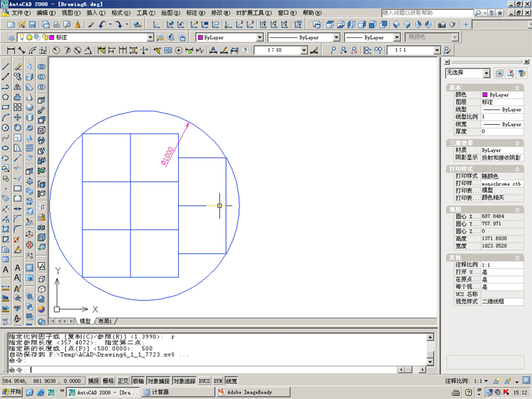Collapse the 三维效果 properties section
The width and height of the screenshot is (532, 399).
pyautogui.click(x=517, y=143)
